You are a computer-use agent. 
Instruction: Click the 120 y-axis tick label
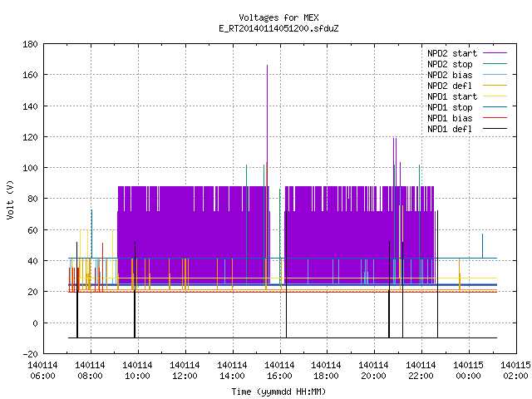(30, 137)
